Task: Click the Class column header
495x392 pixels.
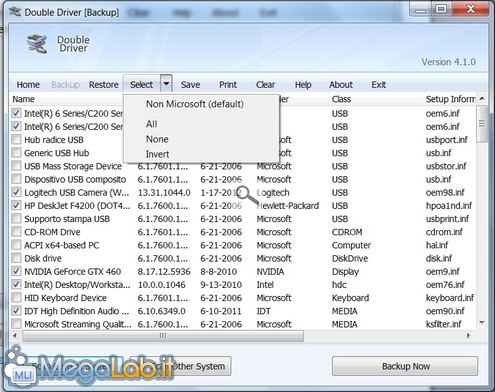Action: pyautogui.click(x=375, y=99)
